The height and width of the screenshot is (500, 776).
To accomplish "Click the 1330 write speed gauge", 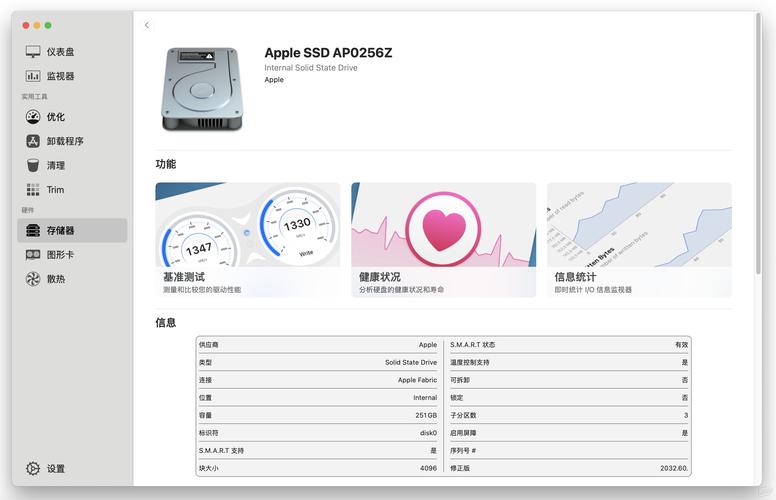I will pos(298,227).
